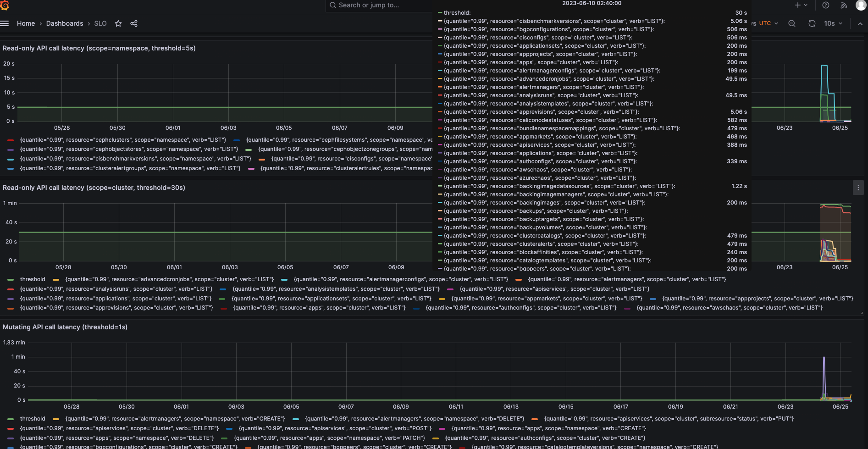Open the add new plus dropdown
Viewport: 868px width, 449px height.
801,5
